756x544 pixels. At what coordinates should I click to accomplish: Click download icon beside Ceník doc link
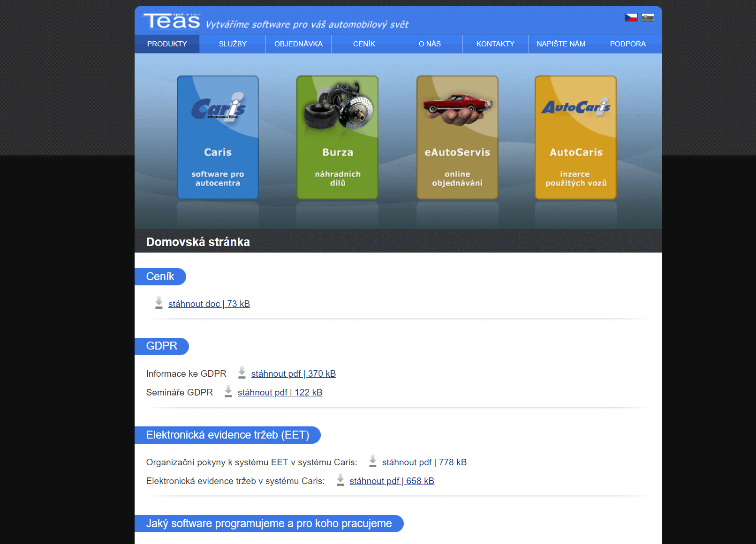[159, 303]
